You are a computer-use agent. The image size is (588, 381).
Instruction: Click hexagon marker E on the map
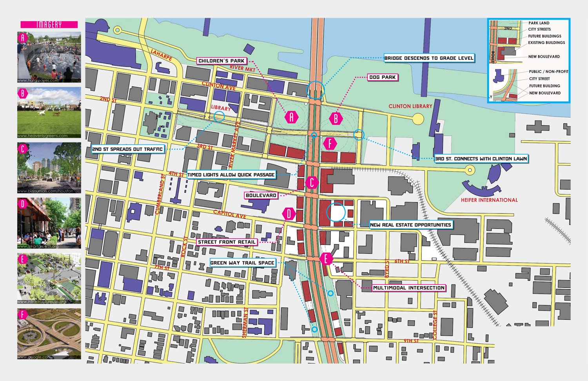pos(326,259)
